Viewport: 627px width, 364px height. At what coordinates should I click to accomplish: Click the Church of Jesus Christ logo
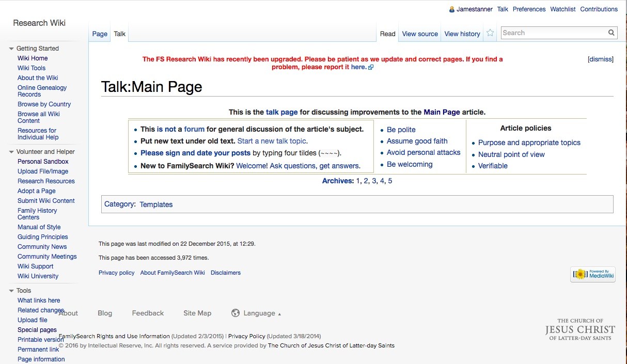[580, 329]
